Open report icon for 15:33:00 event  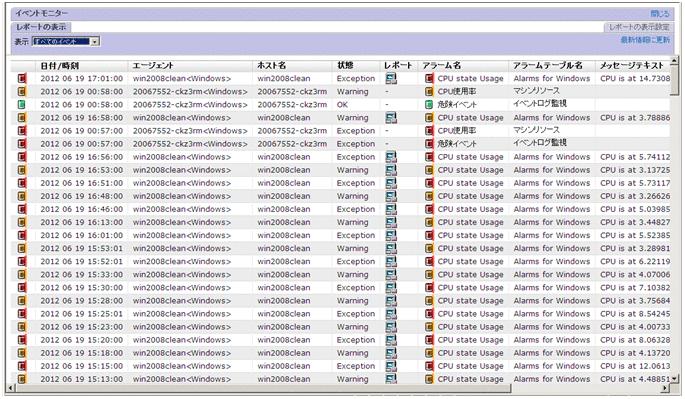(391, 274)
